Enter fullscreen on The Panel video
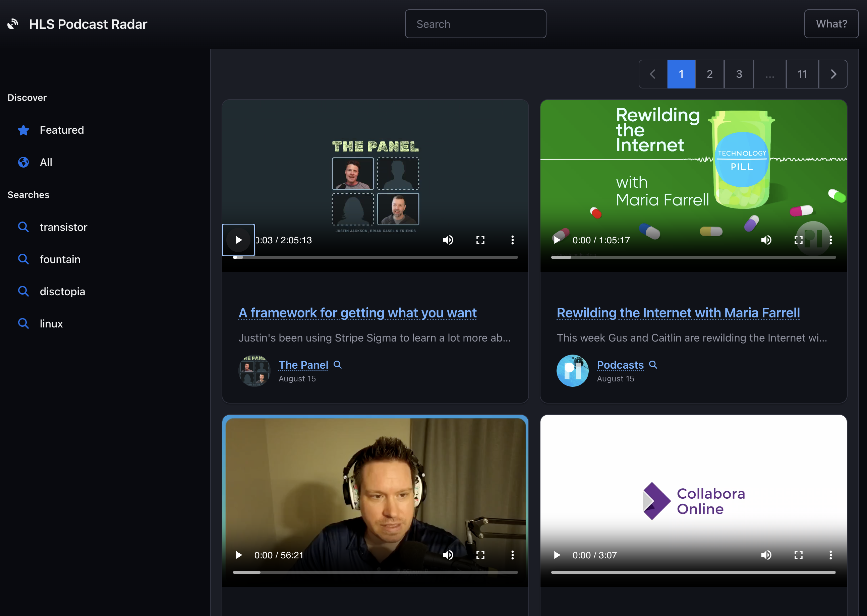867x616 pixels. coord(480,240)
